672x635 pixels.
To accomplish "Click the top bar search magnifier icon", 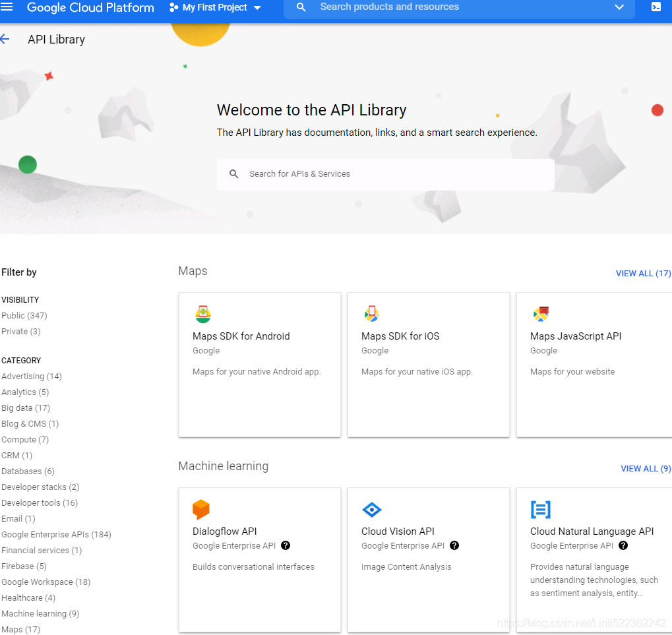I will click(301, 7).
